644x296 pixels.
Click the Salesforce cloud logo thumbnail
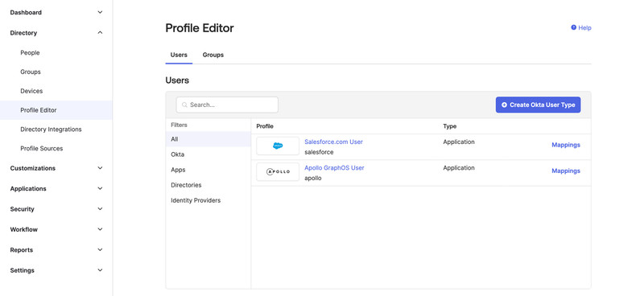click(278, 146)
